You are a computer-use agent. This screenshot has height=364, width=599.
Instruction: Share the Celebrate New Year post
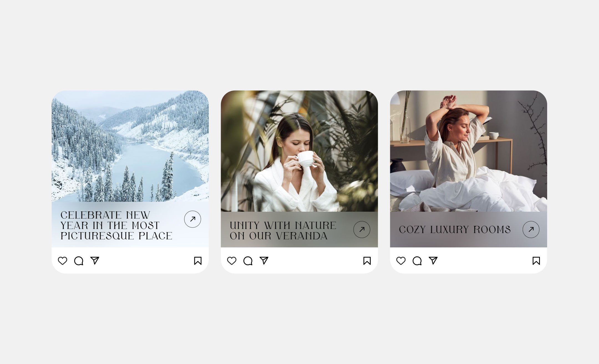(x=95, y=260)
